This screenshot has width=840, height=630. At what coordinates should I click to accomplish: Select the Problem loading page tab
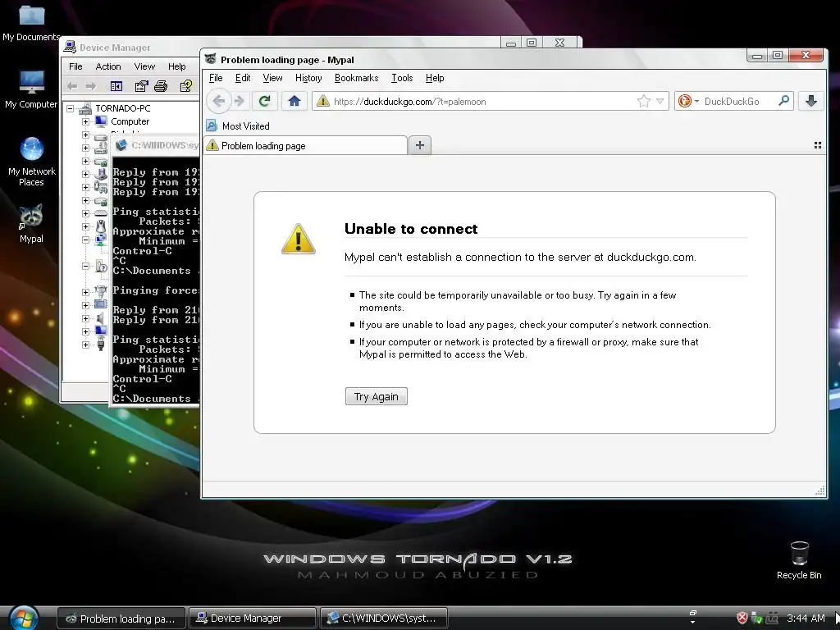pos(305,146)
